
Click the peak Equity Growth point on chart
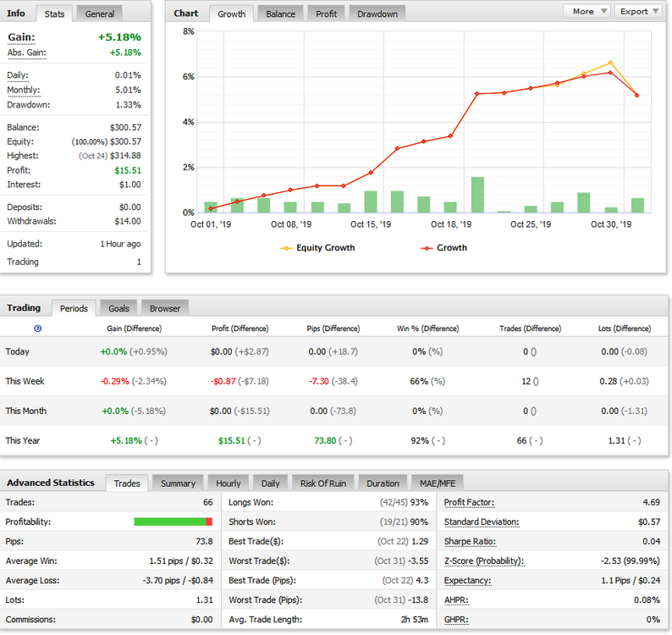pyautogui.click(x=610, y=63)
